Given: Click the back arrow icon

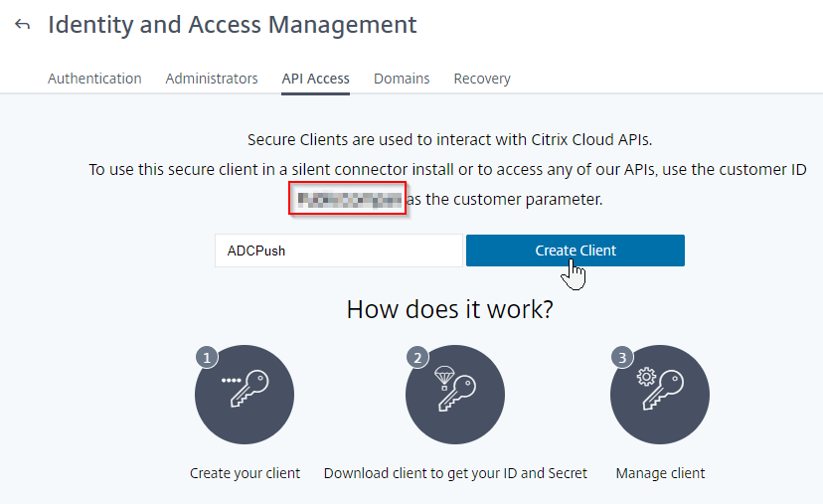Looking at the screenshot, I should coord(23,24).
